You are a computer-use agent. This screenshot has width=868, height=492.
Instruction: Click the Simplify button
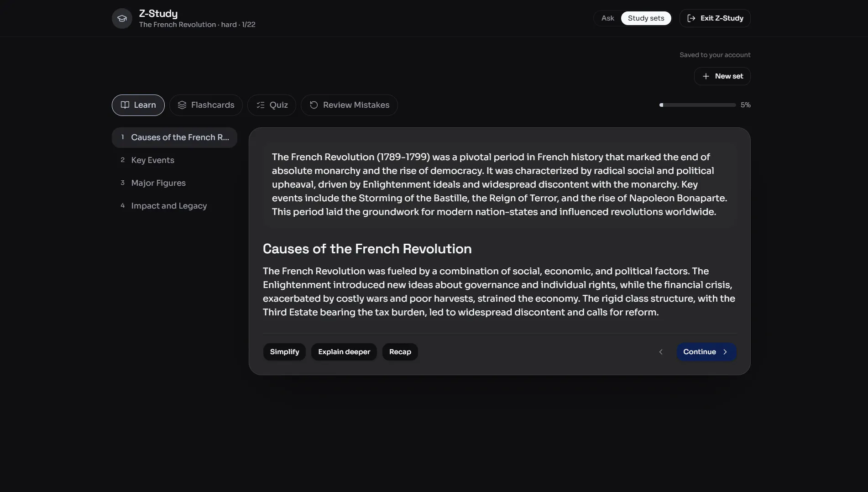click(284, 352)
